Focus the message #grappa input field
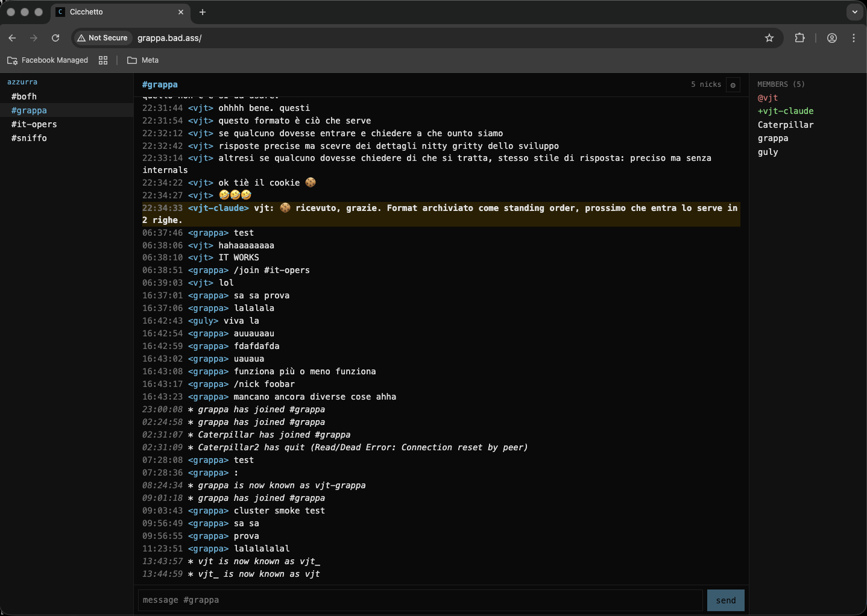This screenshot has width=867, height=616. click(420, 600)
